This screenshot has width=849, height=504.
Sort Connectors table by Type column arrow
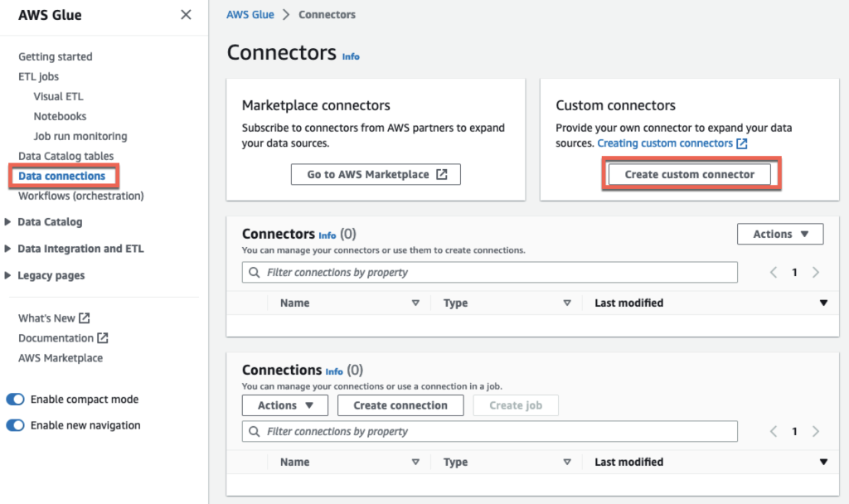point(567,303)
